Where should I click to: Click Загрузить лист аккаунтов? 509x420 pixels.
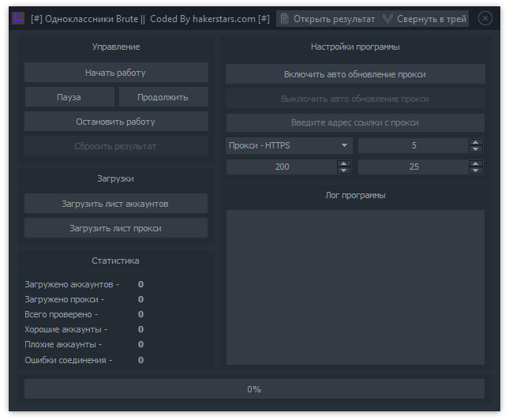pos(116,204)
